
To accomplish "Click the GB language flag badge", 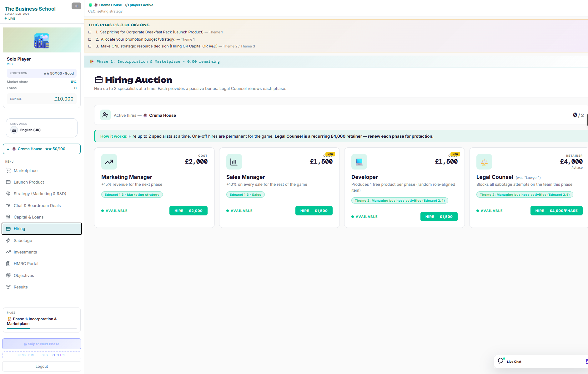I will click(14, 130).
